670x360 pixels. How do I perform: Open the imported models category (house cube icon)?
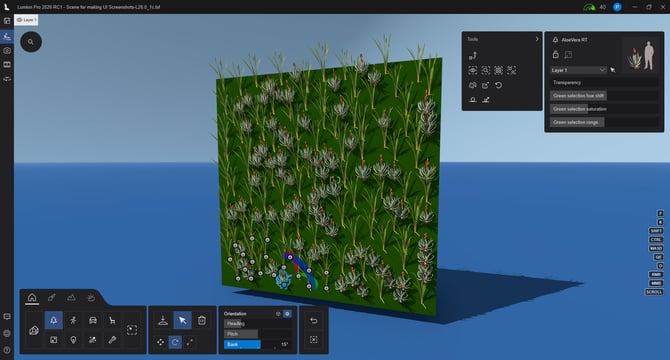[x=34, y=330]
